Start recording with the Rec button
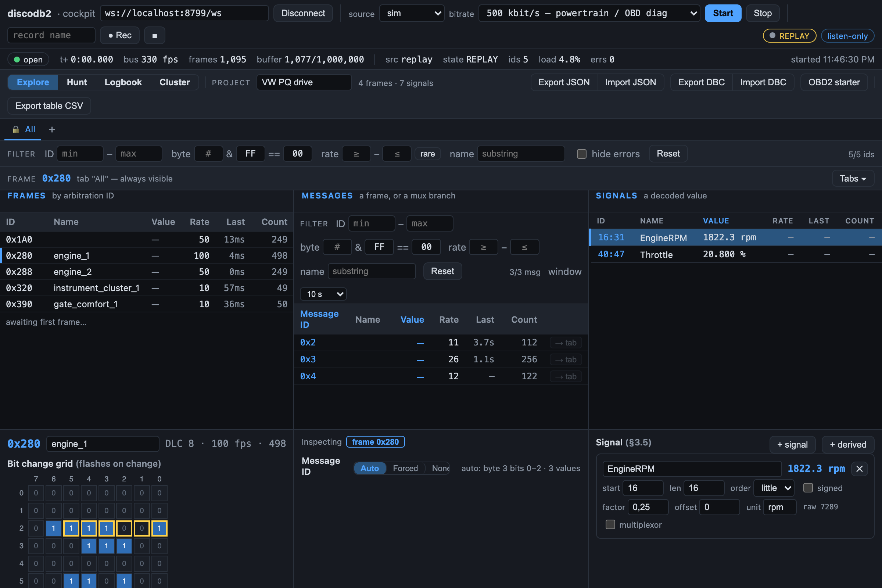The image size is (882, 588). [x=120, y=36]
